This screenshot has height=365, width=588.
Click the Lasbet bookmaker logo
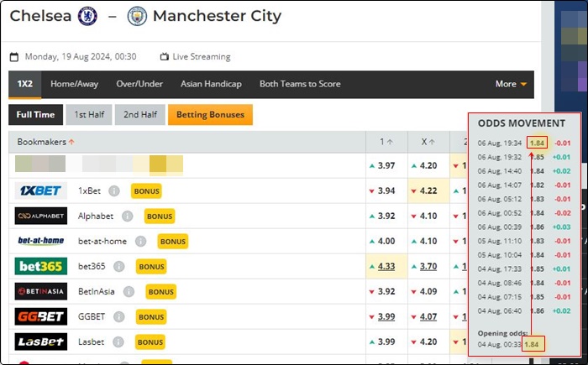tap(41, 342)
